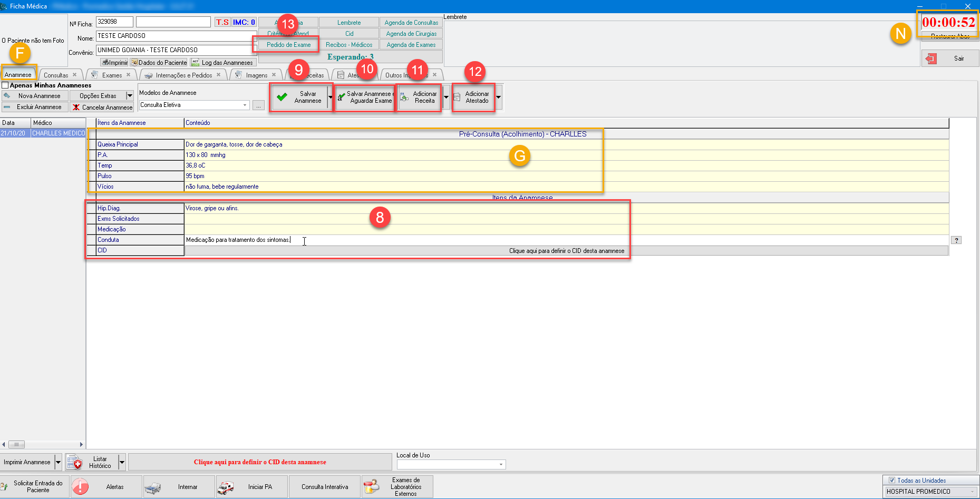The width and height of the screenshot is (980, 499).
Task: Expand the Local de Uso combo box
Action: [x=500, y=465]
